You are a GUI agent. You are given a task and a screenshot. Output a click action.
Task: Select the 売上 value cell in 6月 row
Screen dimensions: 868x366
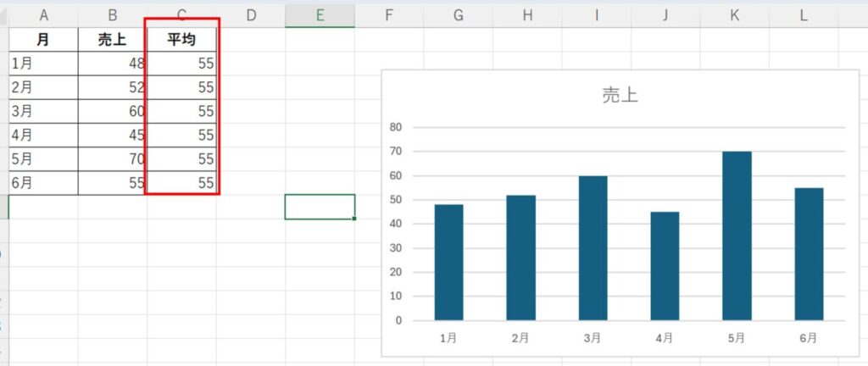[x=113, y=183]
